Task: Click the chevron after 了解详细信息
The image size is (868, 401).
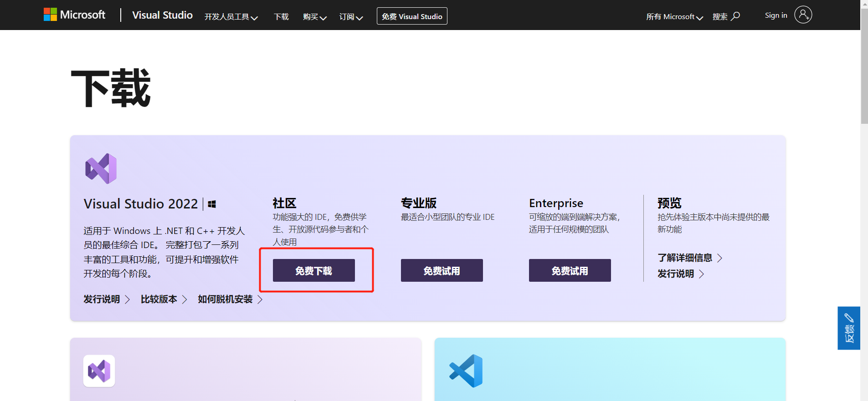Action: point(719,258)
